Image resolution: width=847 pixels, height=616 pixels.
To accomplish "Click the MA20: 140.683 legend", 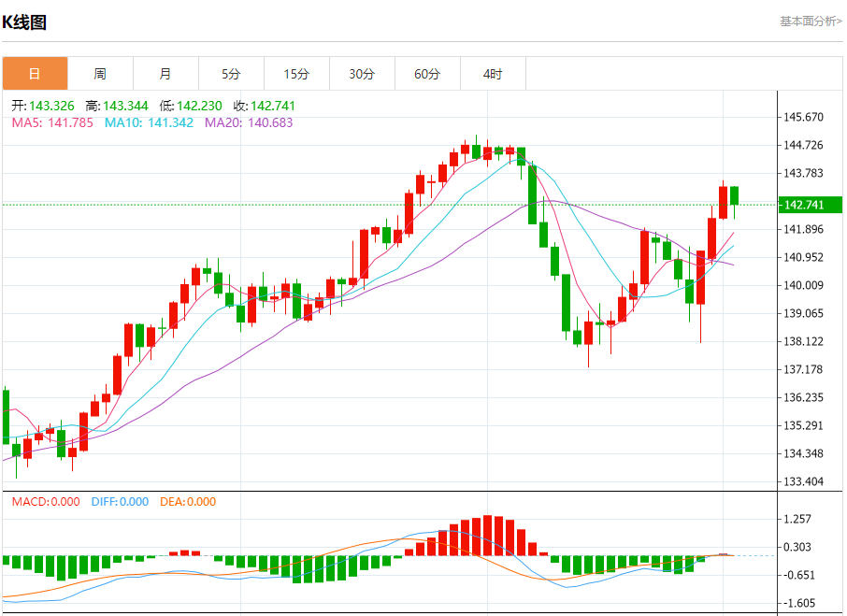I will [249, 122].
